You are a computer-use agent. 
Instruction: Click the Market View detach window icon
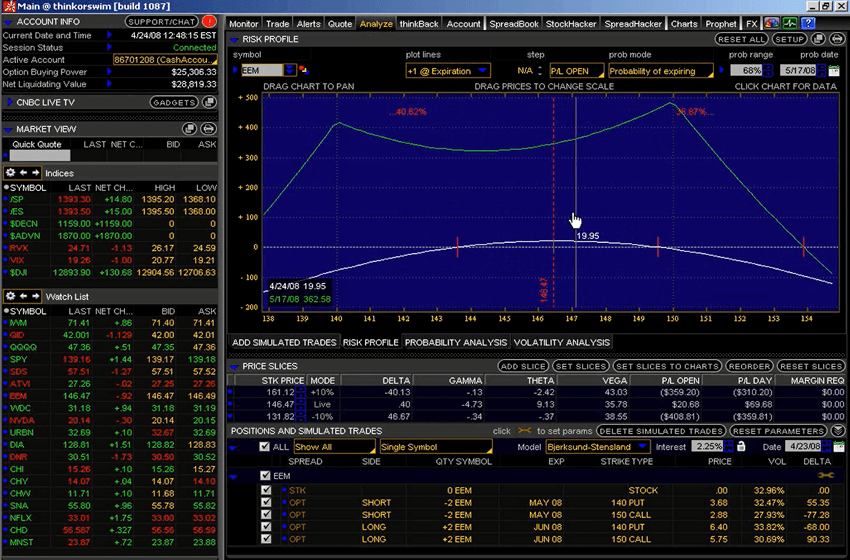tap(189, 128)
